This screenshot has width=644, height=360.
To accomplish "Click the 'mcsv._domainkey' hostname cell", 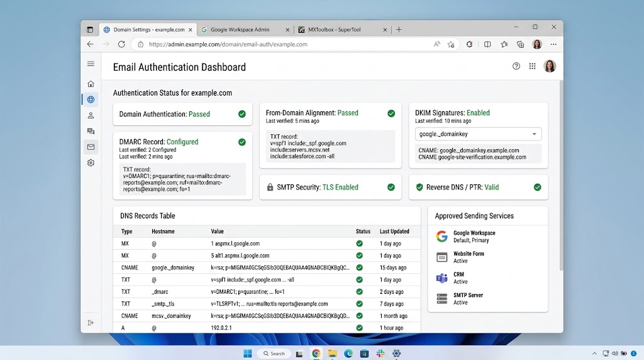I will 171,315.
